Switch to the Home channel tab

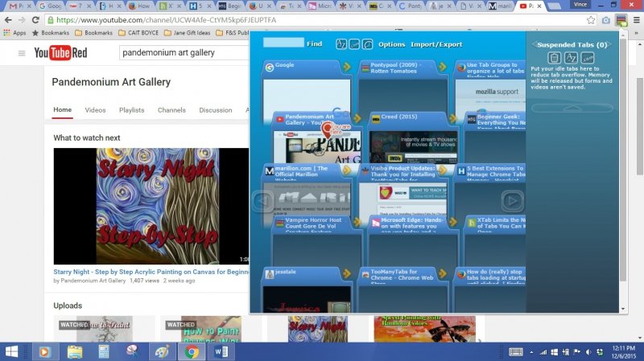click(63, 109)
